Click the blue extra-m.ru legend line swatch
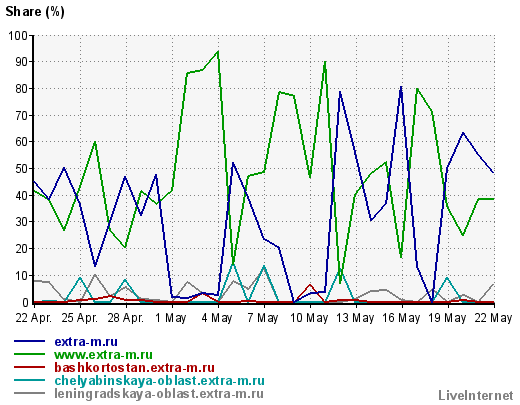Image resolution: width=520 pixels, height=405 pixels. (x=29, y=341)
